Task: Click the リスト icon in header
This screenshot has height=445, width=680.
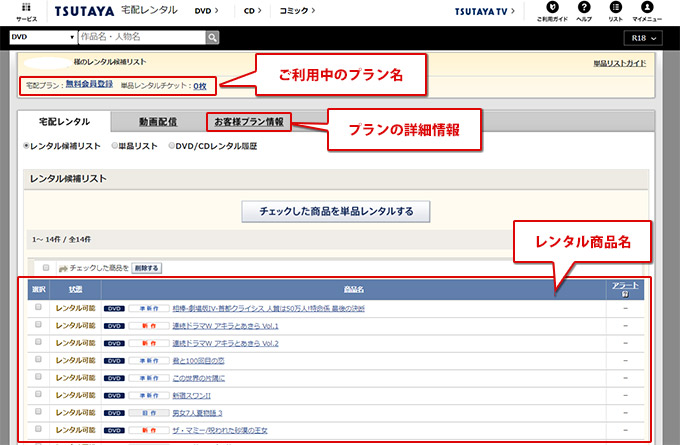Action: pyautogui.click(x=616, y=11)
